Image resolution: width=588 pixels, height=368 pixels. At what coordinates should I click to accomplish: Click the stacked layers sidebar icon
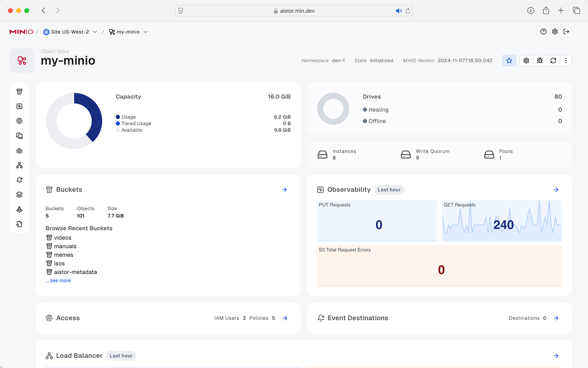pyautogui.click(x=19, y=195)
